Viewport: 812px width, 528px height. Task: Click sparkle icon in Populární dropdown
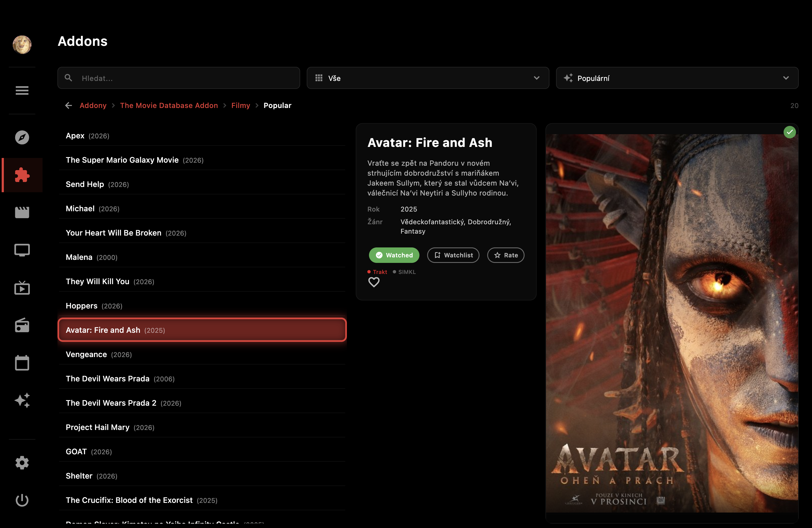click(568, 78)
